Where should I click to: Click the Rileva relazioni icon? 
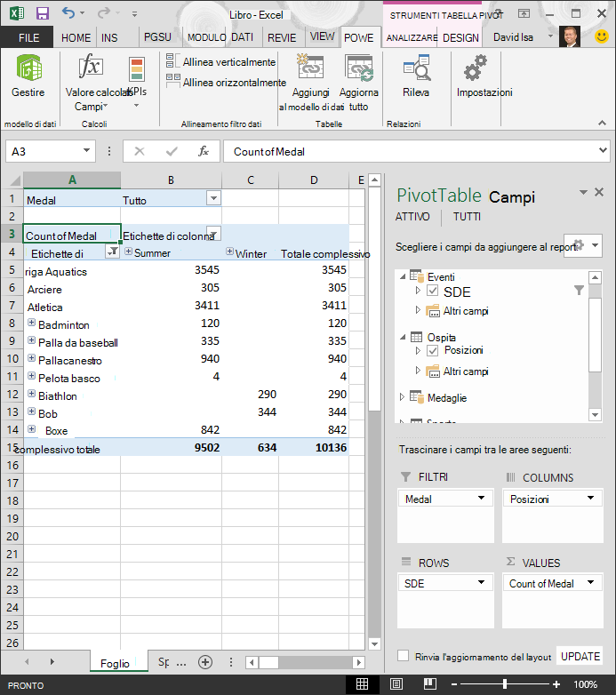(x=417, y=68)
